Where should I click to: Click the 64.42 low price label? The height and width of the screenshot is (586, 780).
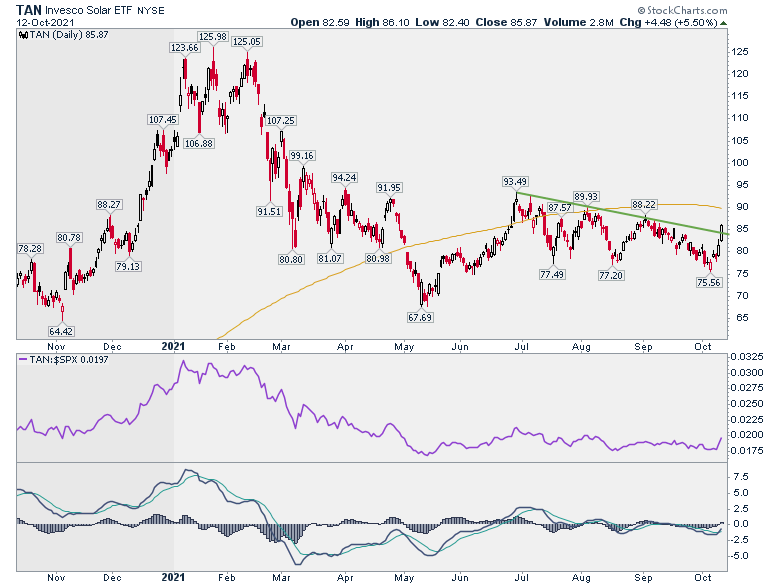click(61, 331)
